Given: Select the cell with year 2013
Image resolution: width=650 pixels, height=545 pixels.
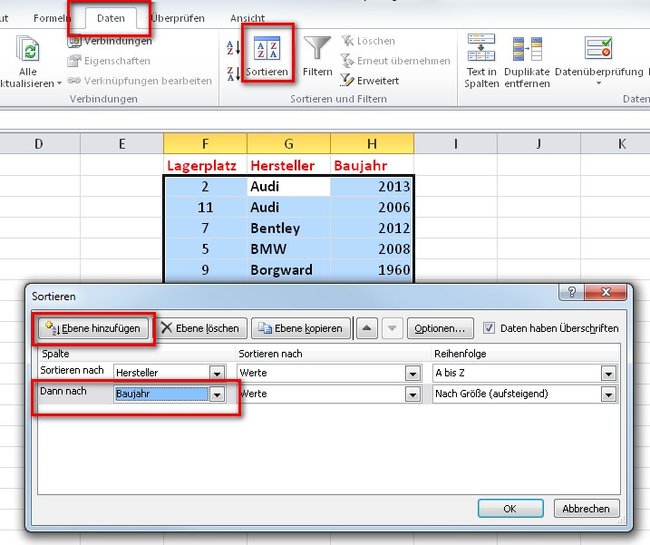Looking at the screenshot, I should [x=372, y=186].
